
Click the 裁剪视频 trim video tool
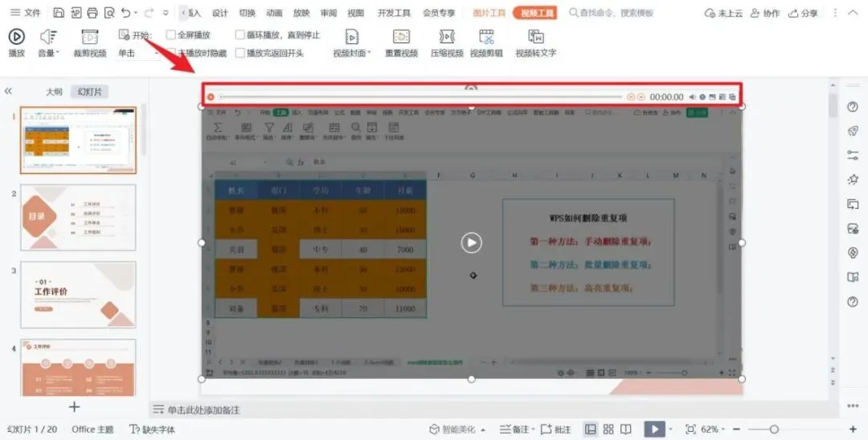coord(90,43)
